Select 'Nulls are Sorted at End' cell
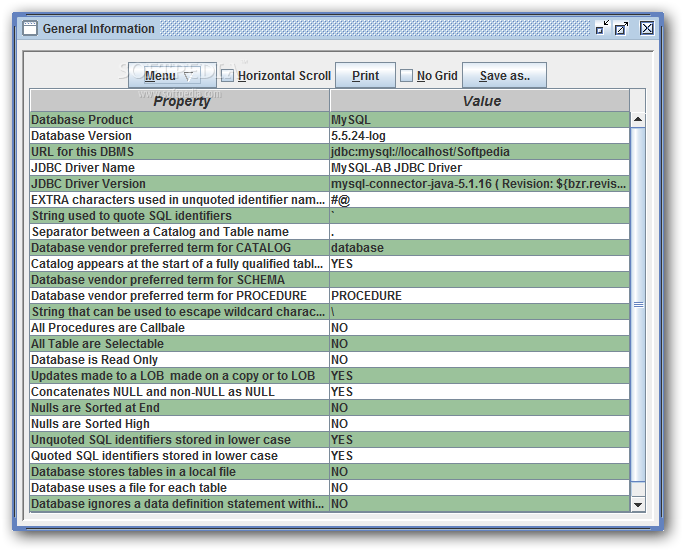The image size is (684, 551). (180, 407)
